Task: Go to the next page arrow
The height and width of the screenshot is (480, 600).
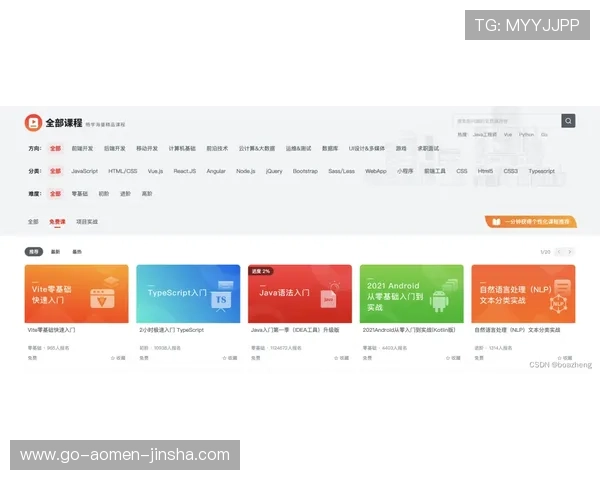Action: click(x=570, y=252)
